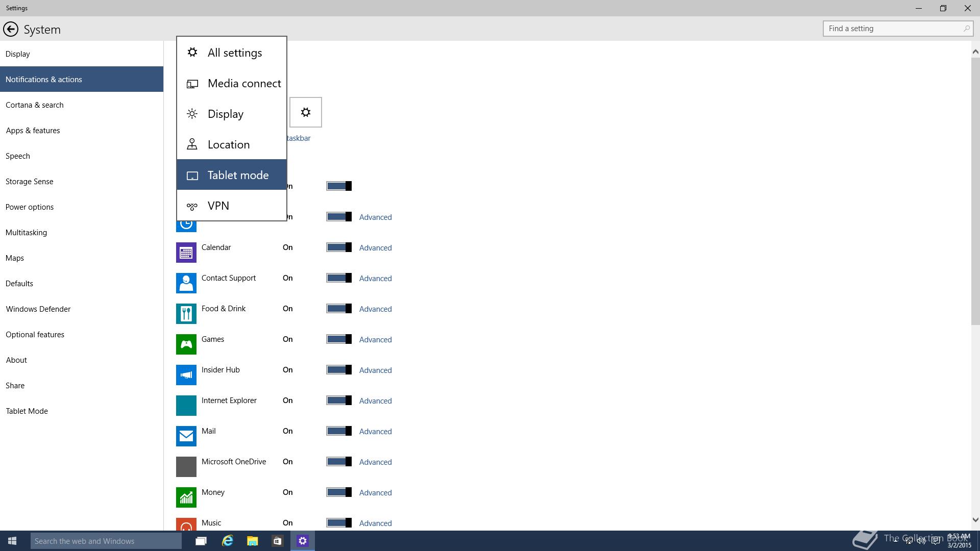The height and width of the screenshot is (551, 980).
Task: Open Optional features in the sidebar
Action: [x=82, y=334]
